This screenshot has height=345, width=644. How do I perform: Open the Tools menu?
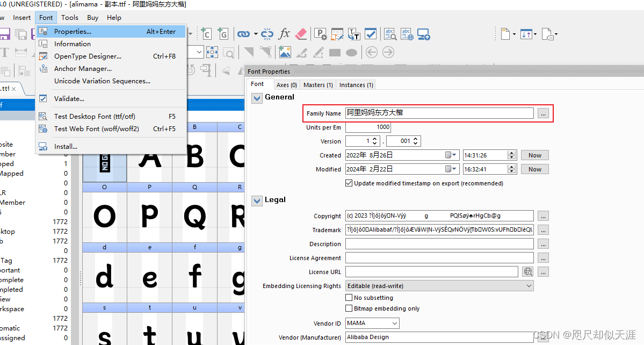pyautogui.click(x=69, y=18)
